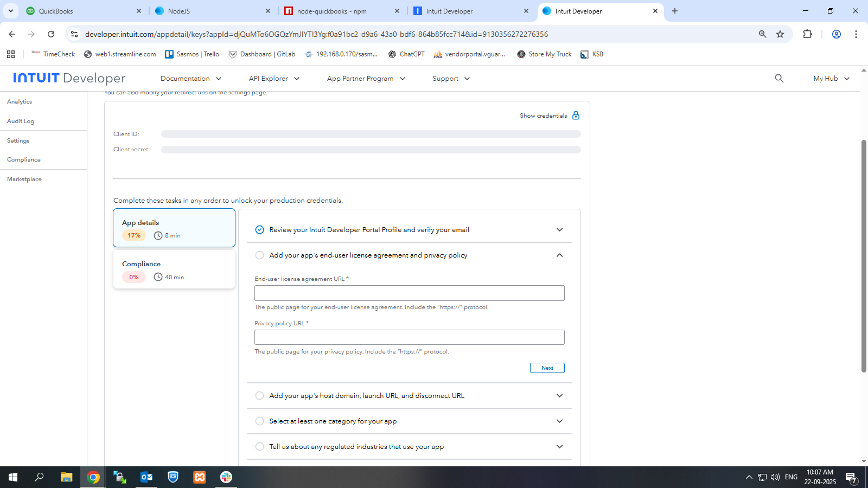
Task: Open the Chrome extensions puzzle icon
Action: tap(807, 34)
